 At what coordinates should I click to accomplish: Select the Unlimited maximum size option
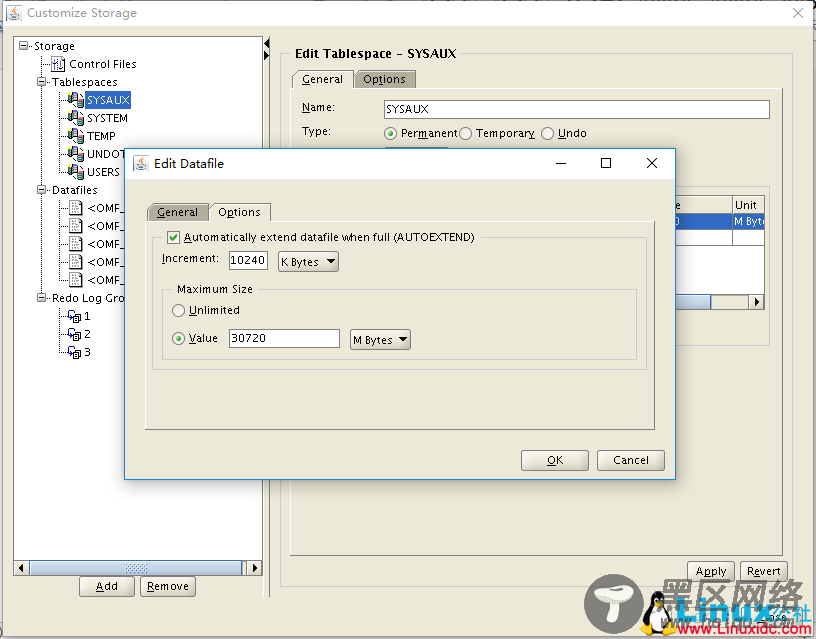click(178, 311)
